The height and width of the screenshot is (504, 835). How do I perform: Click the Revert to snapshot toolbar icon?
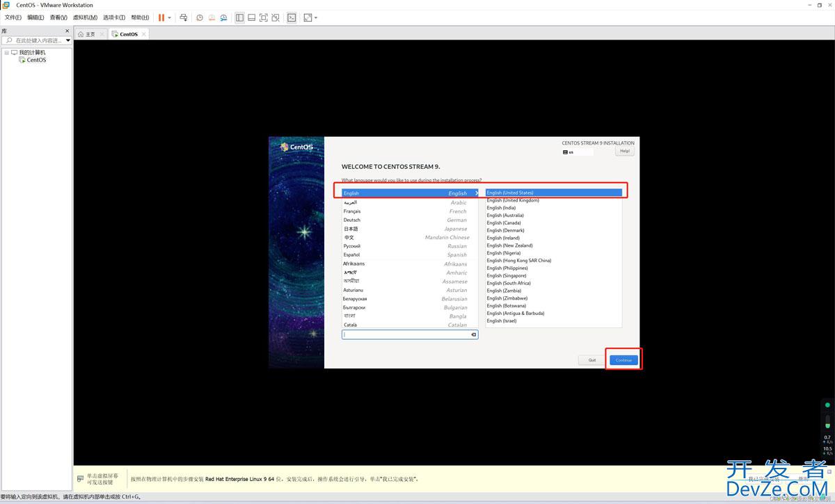coord(212,17)
